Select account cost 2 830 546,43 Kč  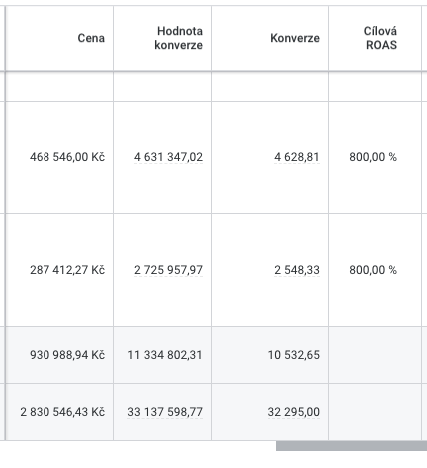pyautogui.click(x=63, y=412)
